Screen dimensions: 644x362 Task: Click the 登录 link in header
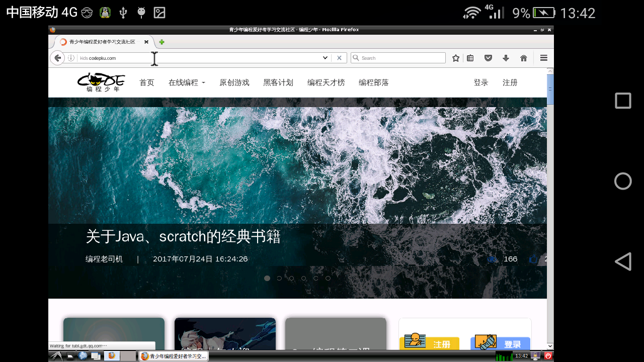(481, 82)
